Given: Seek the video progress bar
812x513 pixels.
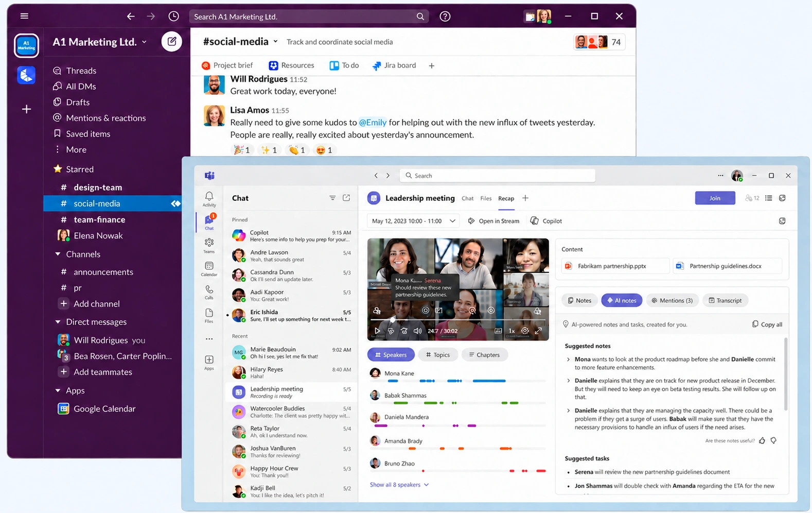Looking at the screenshot, I should pyautogui.click(x=458, y=320).
